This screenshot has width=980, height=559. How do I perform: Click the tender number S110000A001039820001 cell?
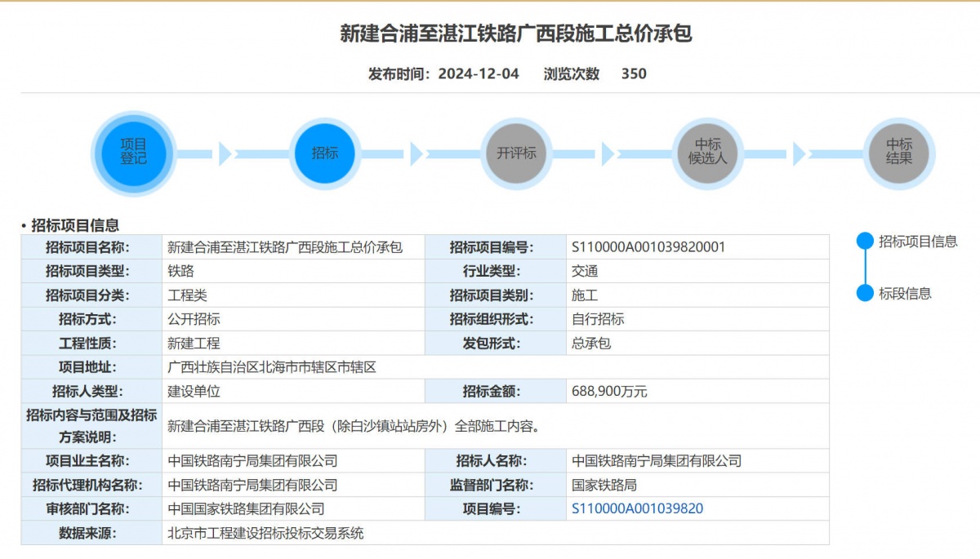coord(648,247)
